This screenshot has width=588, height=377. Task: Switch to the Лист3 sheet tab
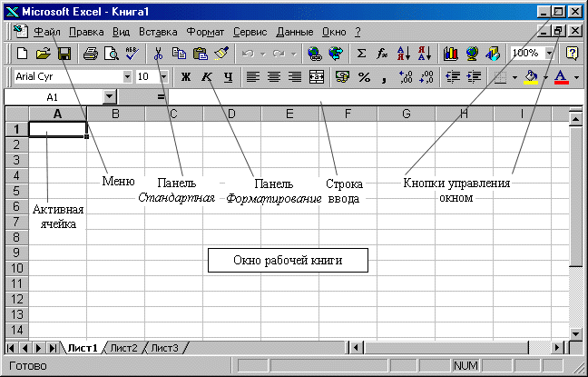pos(164,348)
